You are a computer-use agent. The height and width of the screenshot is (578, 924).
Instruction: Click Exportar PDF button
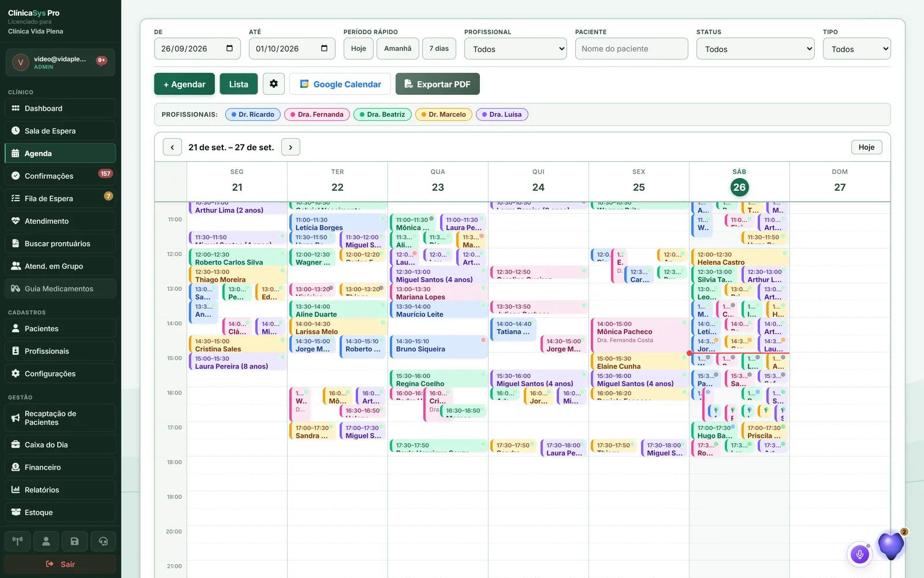pyautogui.click(x=438, y=84)
